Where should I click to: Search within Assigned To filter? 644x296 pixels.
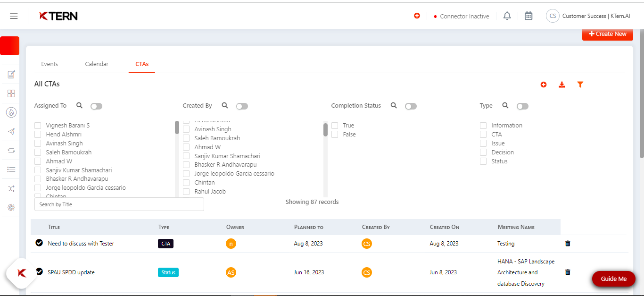pos(79,105)
